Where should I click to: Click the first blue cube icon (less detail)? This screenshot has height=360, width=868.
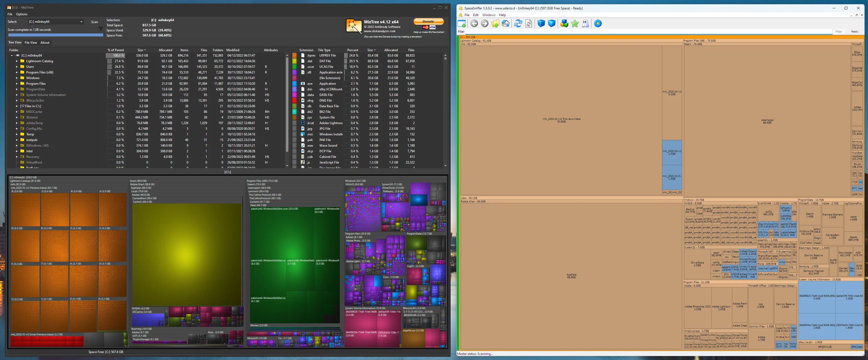(541, 24)
